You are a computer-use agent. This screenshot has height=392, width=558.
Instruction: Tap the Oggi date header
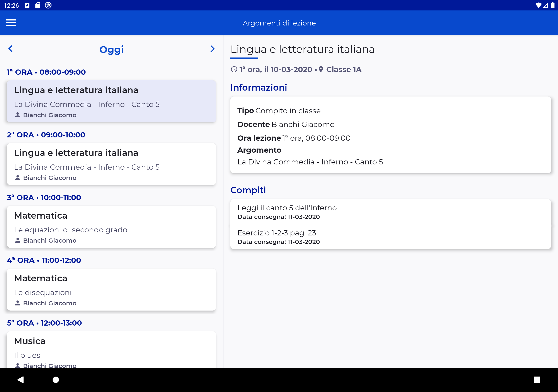112,50
